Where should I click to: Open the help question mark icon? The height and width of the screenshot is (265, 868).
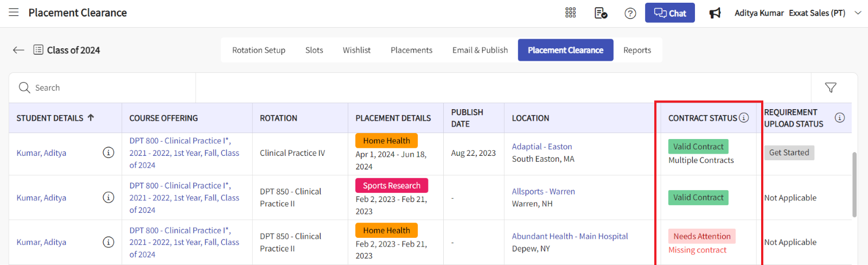tap(630, 13)
